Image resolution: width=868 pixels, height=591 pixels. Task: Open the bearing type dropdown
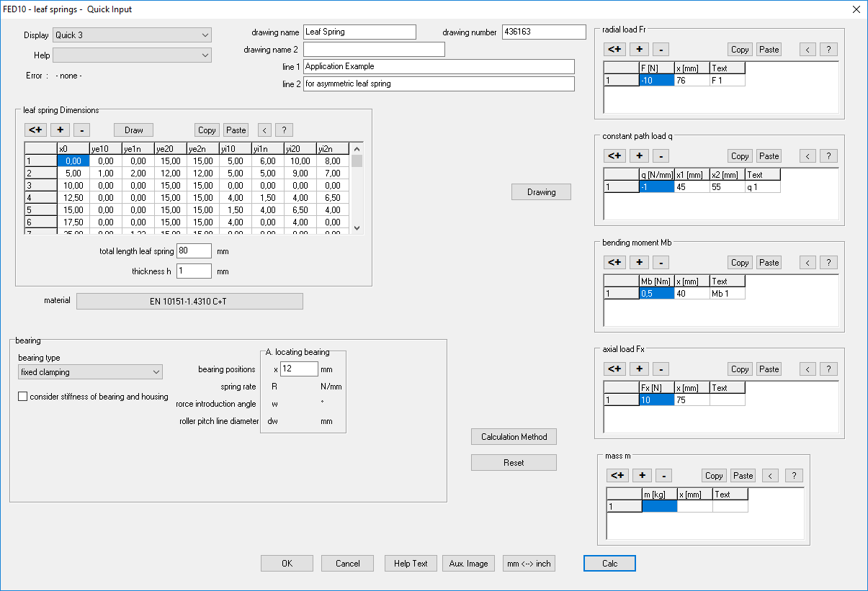pos(90,372)
